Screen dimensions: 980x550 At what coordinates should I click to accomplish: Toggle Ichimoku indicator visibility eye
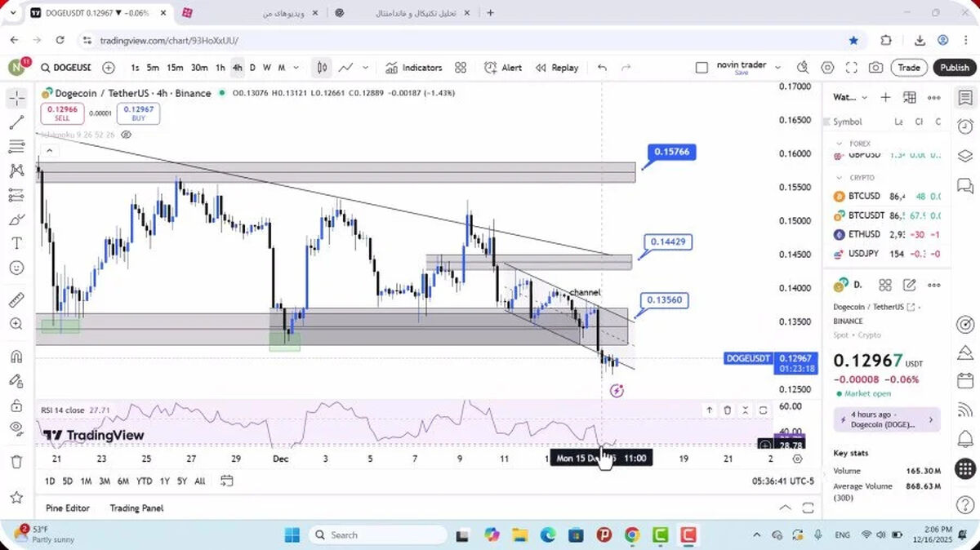126,135
